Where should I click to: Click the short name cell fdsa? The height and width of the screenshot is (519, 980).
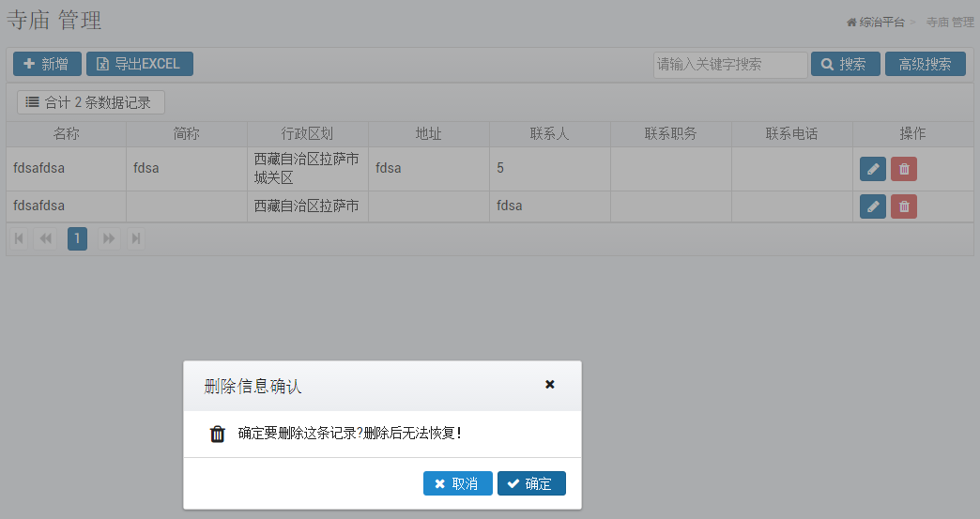(186, 169)
